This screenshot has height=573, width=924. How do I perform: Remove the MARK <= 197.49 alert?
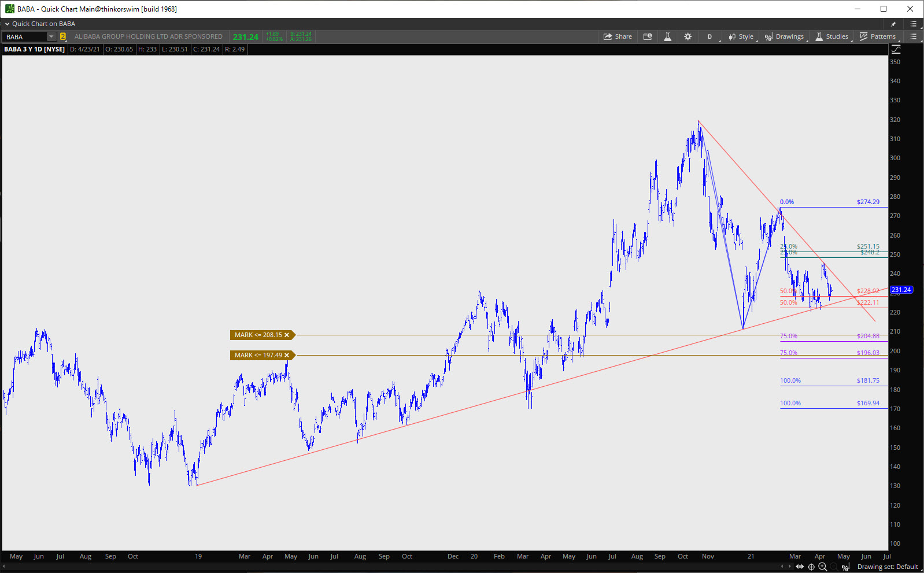point(286,355)
